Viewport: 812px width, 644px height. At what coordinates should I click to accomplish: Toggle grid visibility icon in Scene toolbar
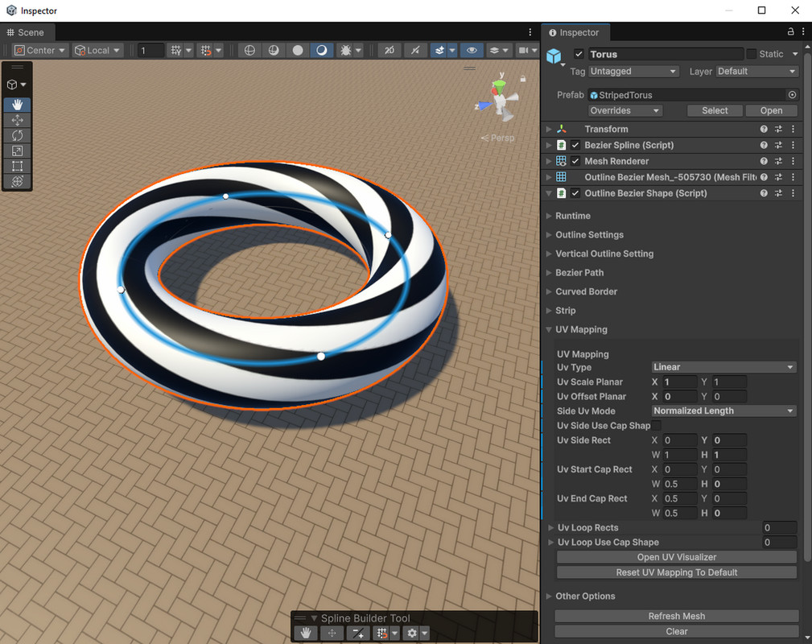coord(176,50)
